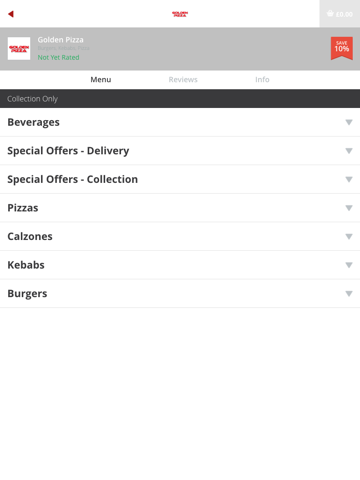
Task: Select the Beverages heading text
Action: (33, 122)
